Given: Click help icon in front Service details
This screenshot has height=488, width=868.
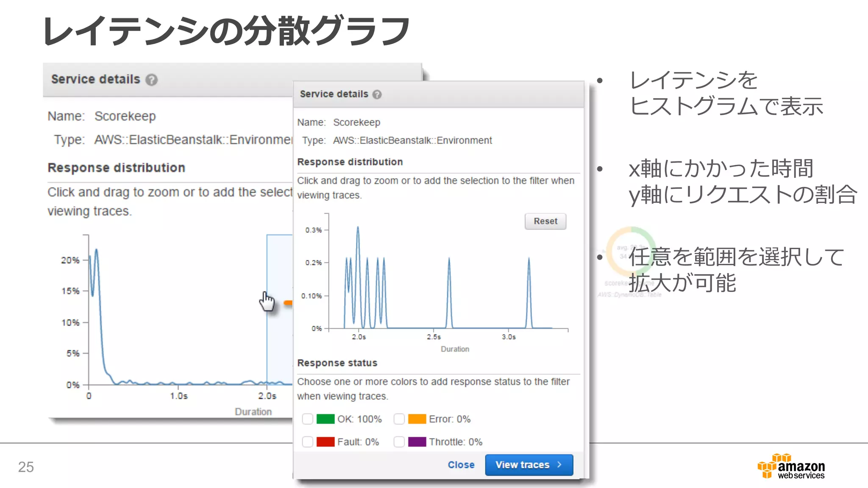Looking at the screenshot, I should 377,94.
